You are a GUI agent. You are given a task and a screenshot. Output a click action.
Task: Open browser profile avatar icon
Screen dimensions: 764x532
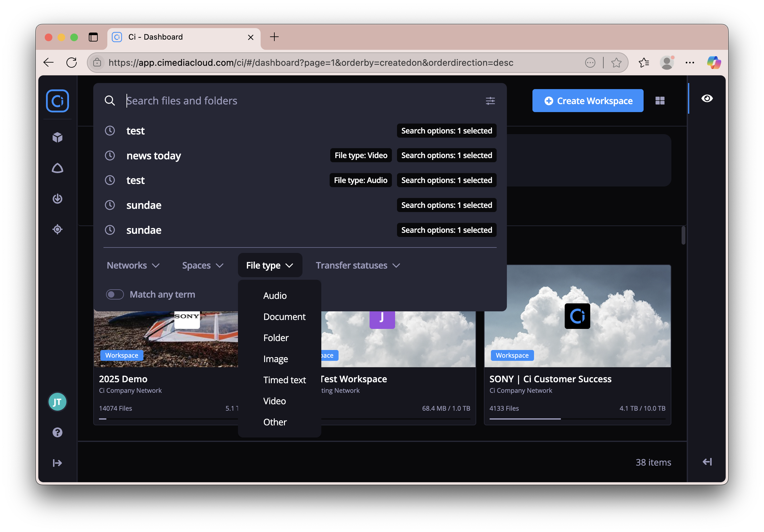pos(667,63)
